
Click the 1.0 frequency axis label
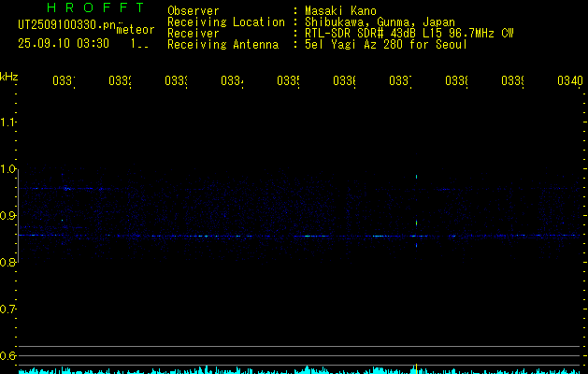coord(7,169)
